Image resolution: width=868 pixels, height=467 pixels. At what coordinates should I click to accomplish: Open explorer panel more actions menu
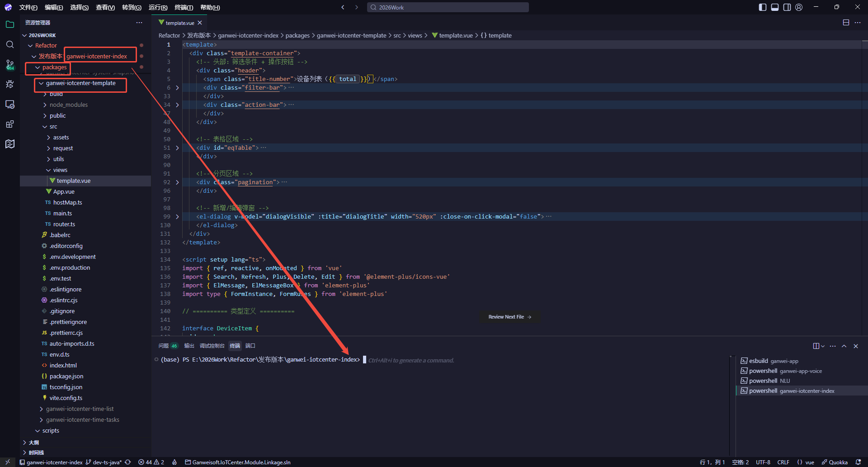(x=139, y=23)
